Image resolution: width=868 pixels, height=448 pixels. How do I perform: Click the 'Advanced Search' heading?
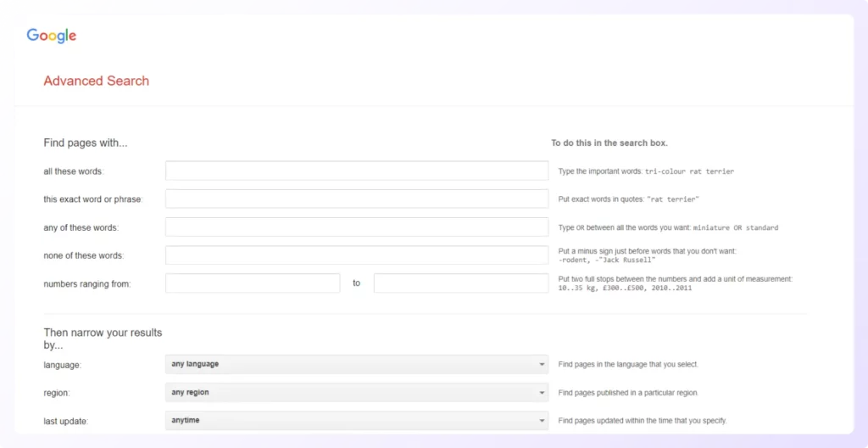97,81
